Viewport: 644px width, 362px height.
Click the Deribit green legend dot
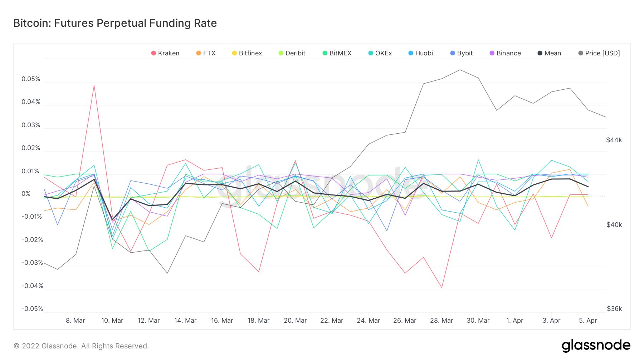pyautogui.click(x=281, y=53)
